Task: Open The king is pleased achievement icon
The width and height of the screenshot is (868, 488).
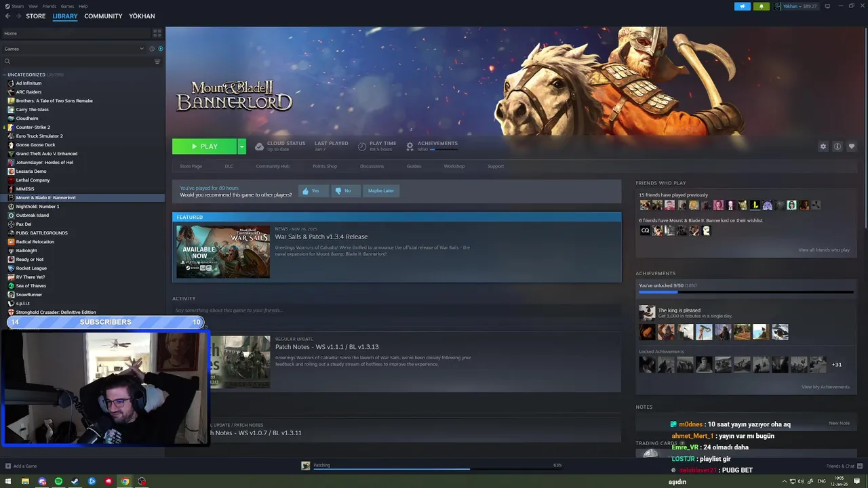Action: tap(647, 312)
